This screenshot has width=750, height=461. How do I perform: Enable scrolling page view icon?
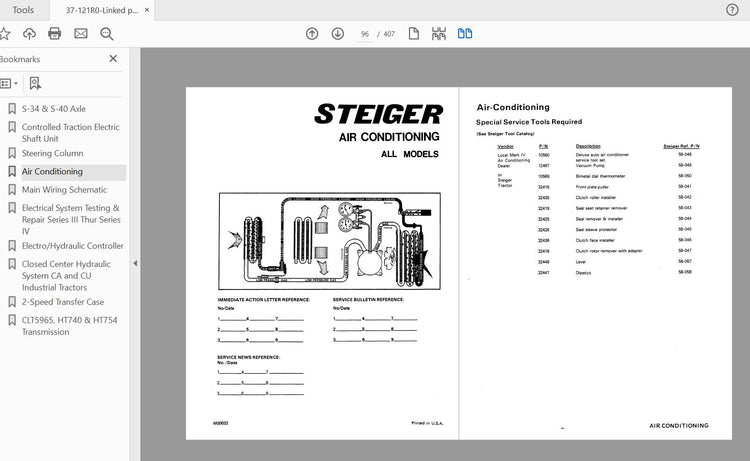(x=439, y=33)
